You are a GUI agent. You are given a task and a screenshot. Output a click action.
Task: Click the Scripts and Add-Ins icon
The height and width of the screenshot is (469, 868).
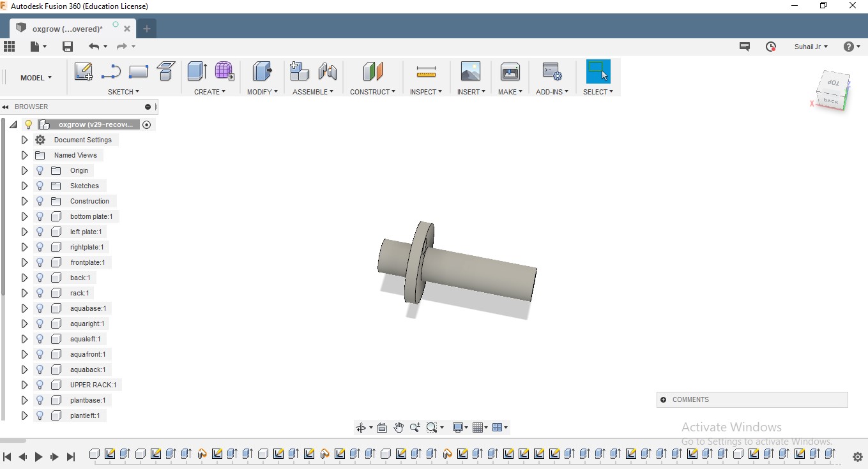tap(552, 71)
